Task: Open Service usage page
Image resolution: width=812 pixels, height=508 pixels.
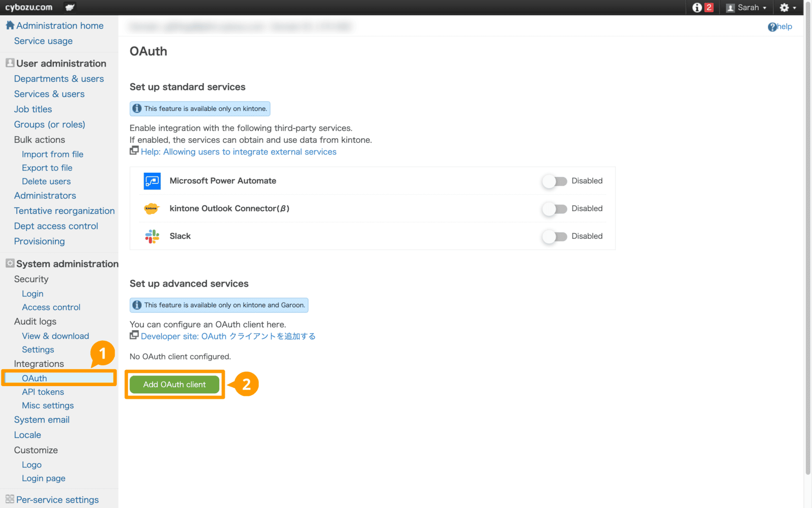Action: point(43,41)
